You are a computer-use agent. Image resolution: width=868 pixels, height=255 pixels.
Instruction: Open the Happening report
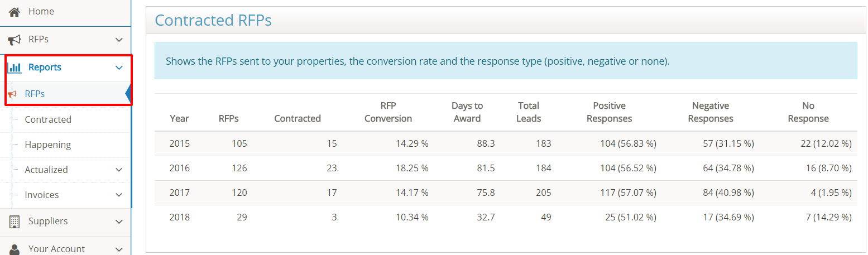point(47,145)
